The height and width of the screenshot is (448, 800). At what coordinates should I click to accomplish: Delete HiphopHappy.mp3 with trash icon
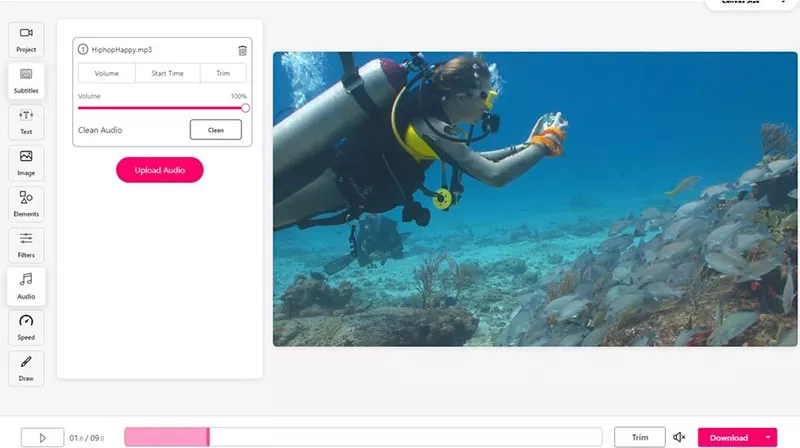click(x=242, y=50)
